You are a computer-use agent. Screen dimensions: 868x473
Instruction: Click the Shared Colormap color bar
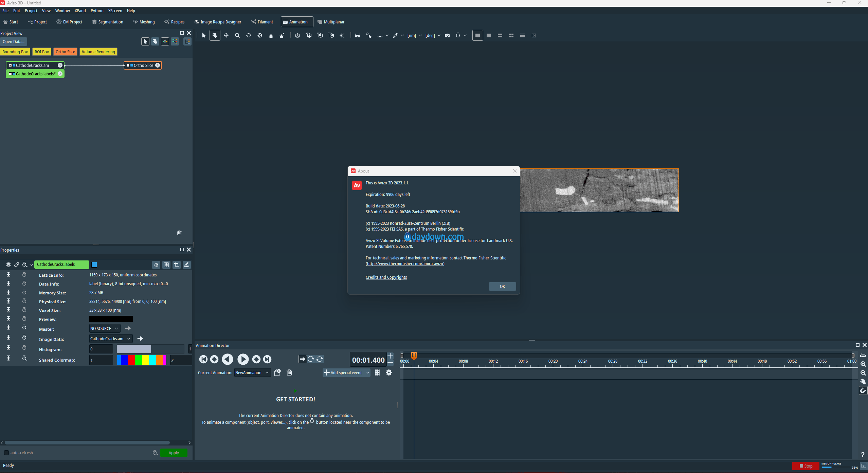[x=142, y=360]
